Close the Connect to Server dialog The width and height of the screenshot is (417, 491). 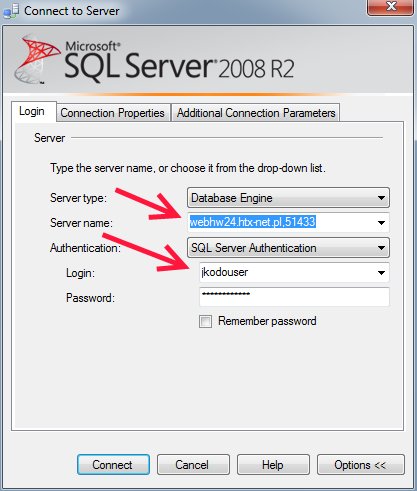coord(391,7)
